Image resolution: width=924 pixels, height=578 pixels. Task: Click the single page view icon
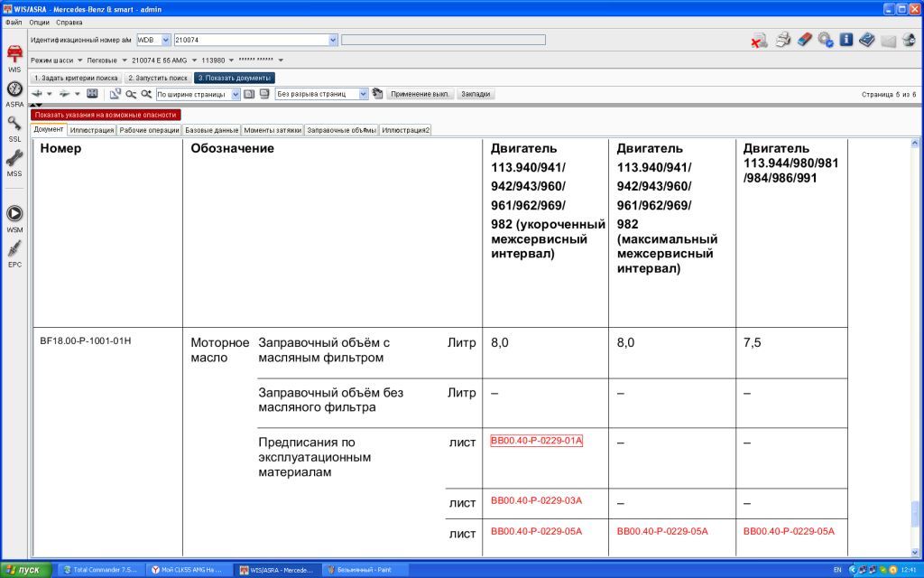(x=249, y=94)
